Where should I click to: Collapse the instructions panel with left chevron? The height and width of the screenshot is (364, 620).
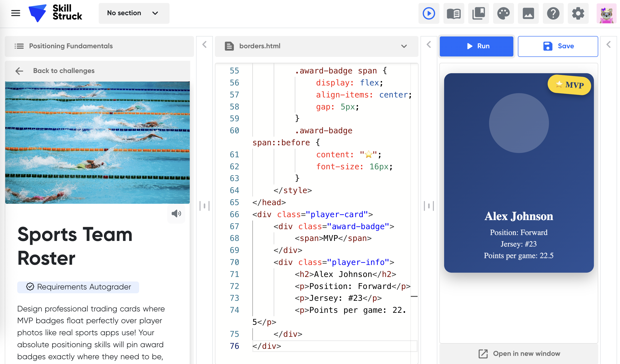(x=204, y=45)
